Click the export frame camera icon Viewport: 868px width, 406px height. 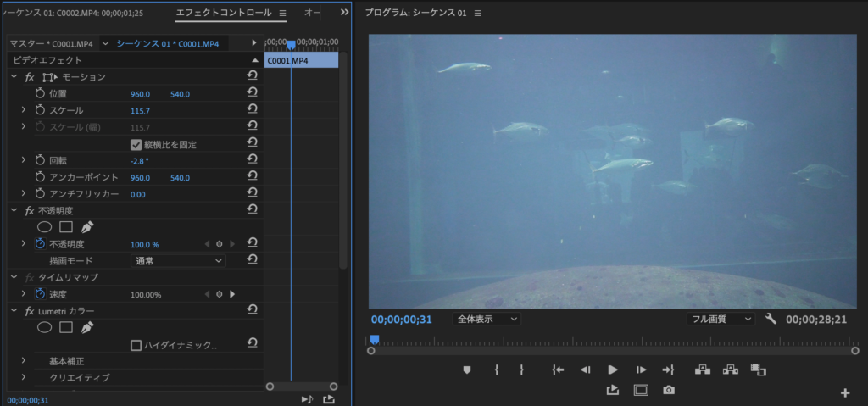[669, 390]
